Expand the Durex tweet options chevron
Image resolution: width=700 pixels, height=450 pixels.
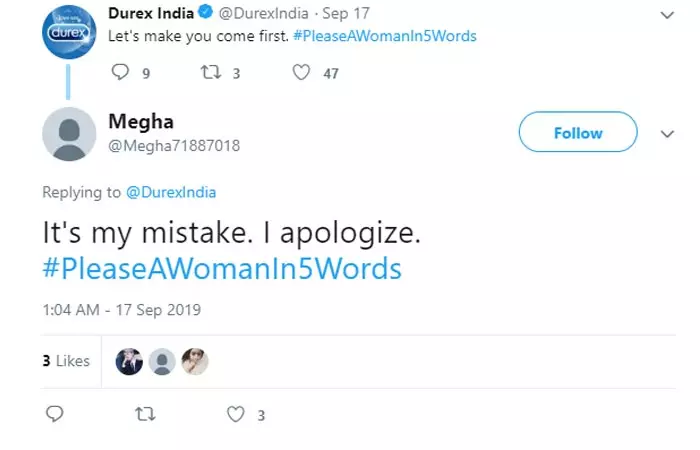tap(668, 14)
